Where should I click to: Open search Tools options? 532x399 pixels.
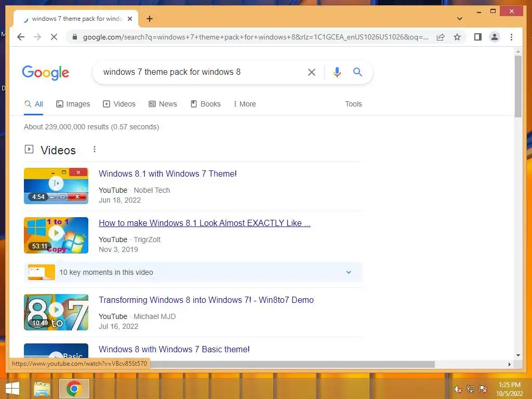pos(353,104)
